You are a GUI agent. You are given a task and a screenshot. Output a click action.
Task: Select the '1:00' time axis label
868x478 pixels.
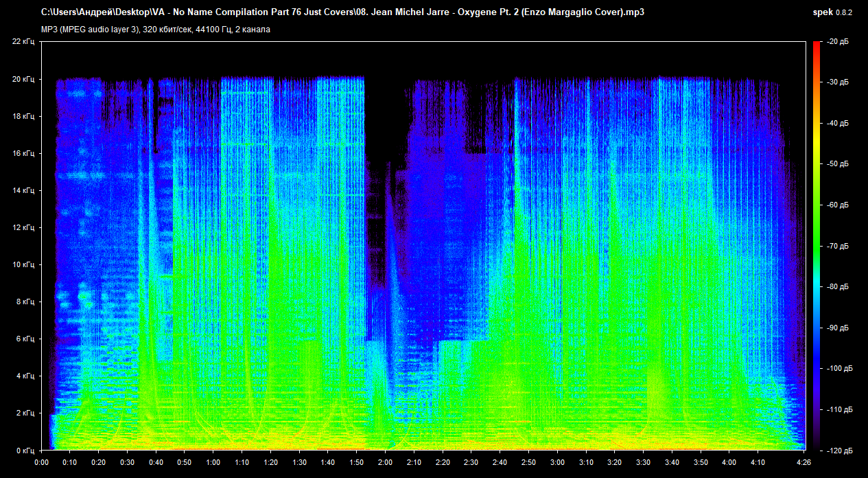coord(213,462)
